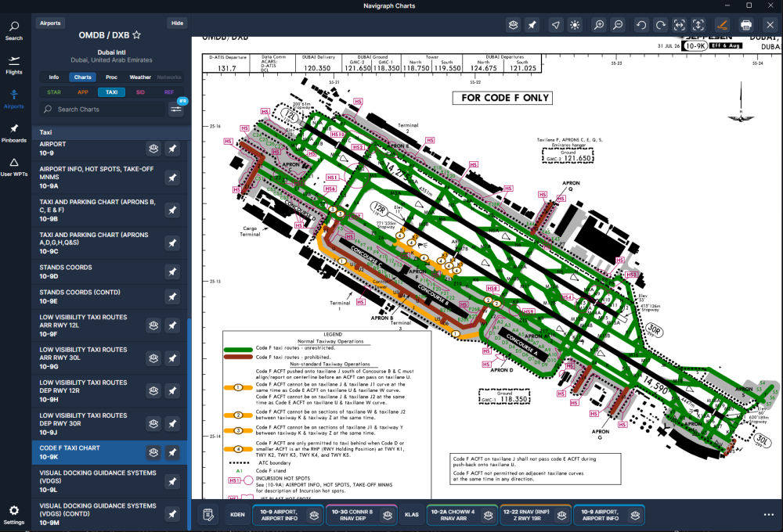Click the chart list scrollbar
Image resolution: width=783 pixels, height=532 pixels.
[189, 424]
